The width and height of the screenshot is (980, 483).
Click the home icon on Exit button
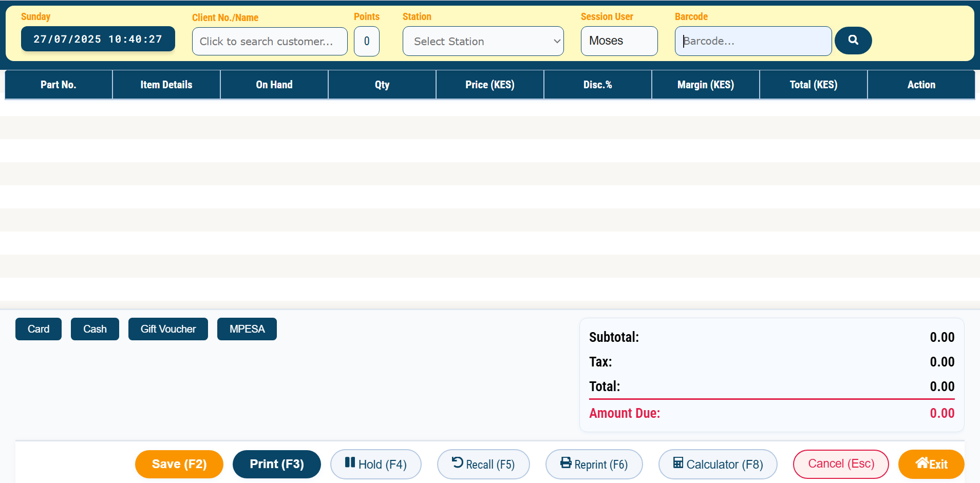point(922,463)
